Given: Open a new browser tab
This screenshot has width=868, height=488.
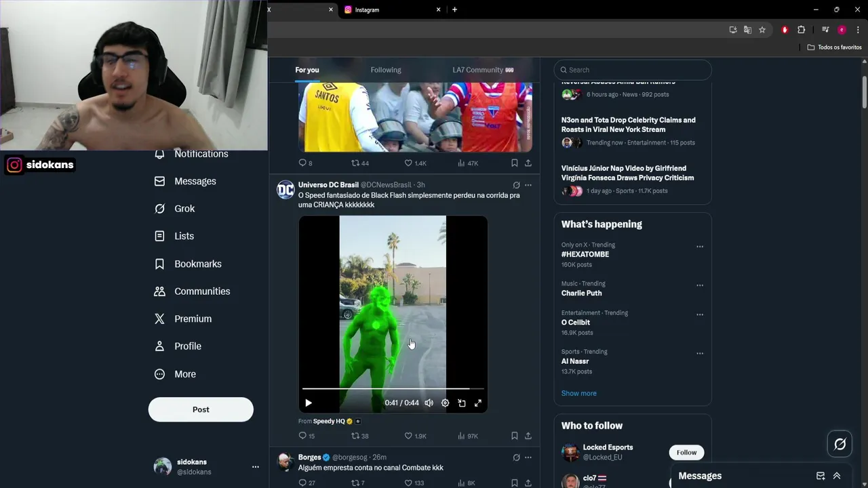Looking at the screenshot, I should 454,9.
